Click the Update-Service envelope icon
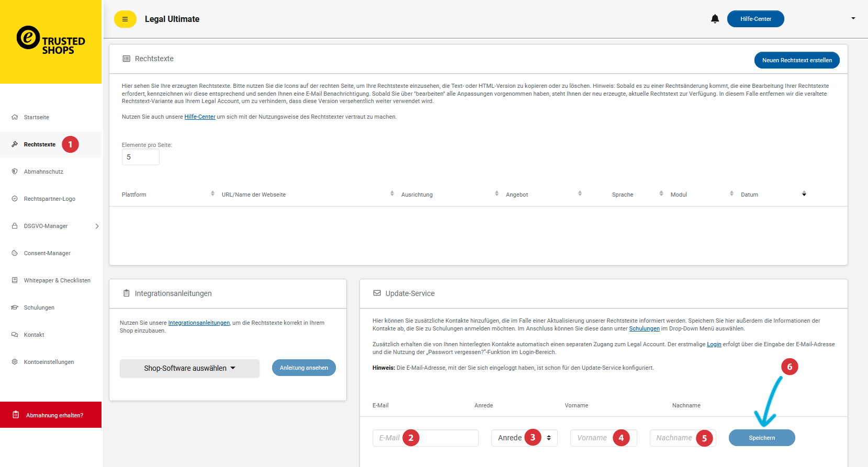This screenshot has width=868, height=467. pyautogui.click(x=377, y=293)
